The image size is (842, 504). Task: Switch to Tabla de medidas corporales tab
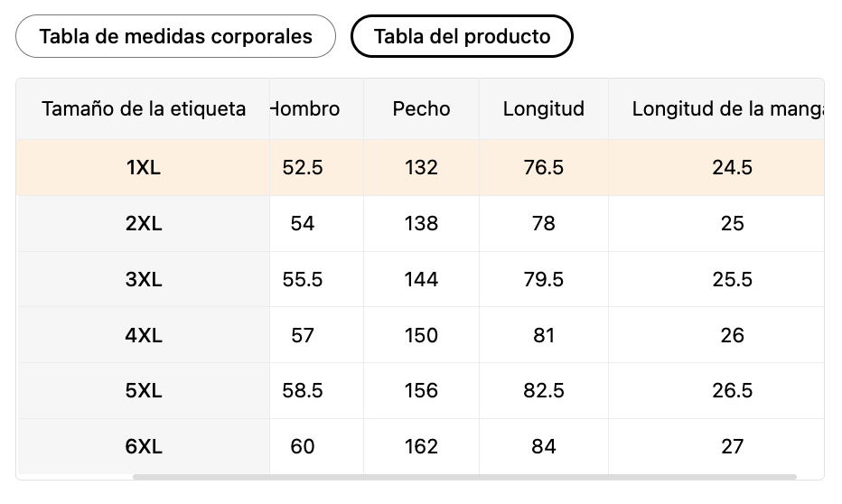[175, 36]
